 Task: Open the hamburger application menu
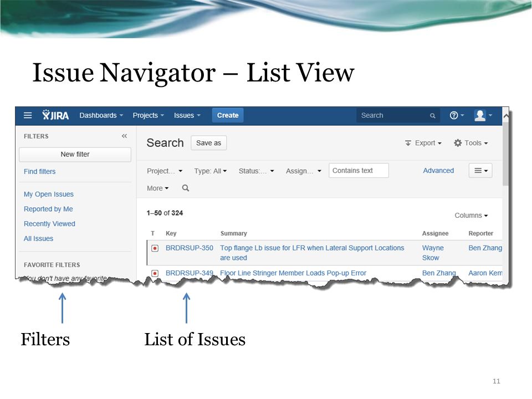28,115
